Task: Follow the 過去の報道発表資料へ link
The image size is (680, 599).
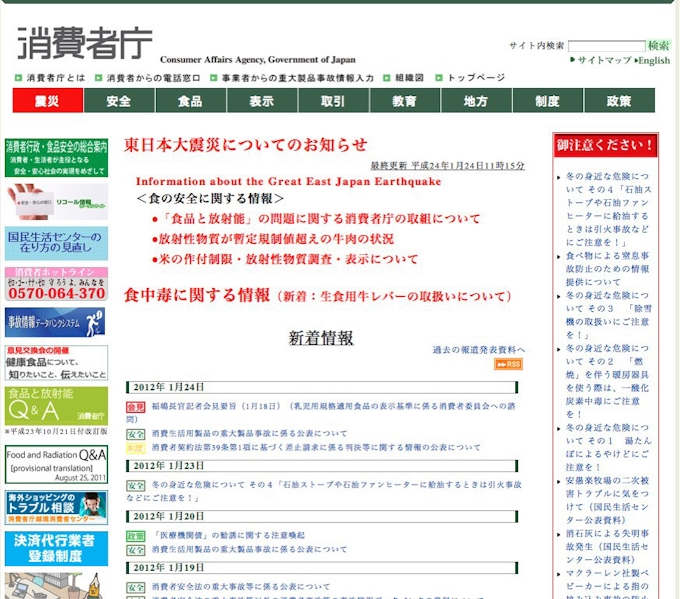Action: tap(478, 350)
